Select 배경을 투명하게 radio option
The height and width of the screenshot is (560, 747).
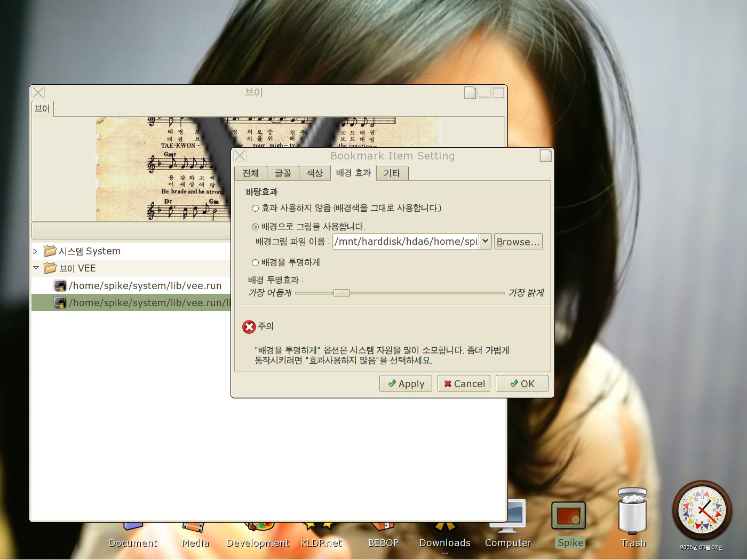[x=256, y=263]
